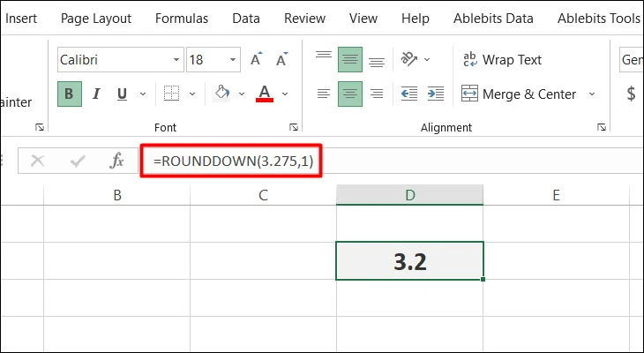Open the Ablebits Data tab
The width and height of the screenshot is (644, 353).
(x=493, y=19)
